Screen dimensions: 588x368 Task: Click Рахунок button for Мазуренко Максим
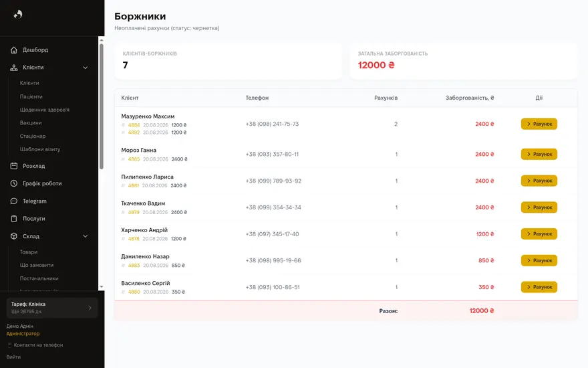[x=539, y=124]
